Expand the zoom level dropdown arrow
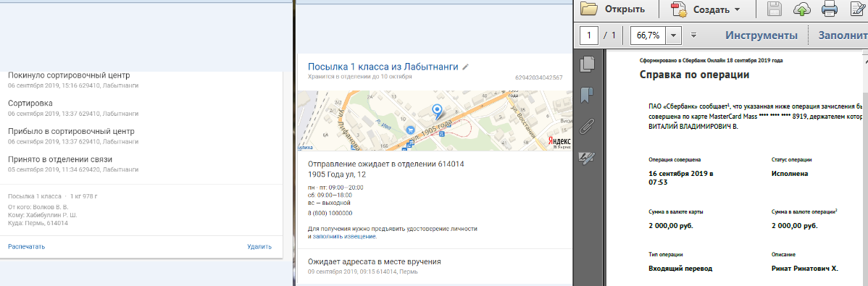Viewport: 868px width, 286px height. [x=673, y=35]
